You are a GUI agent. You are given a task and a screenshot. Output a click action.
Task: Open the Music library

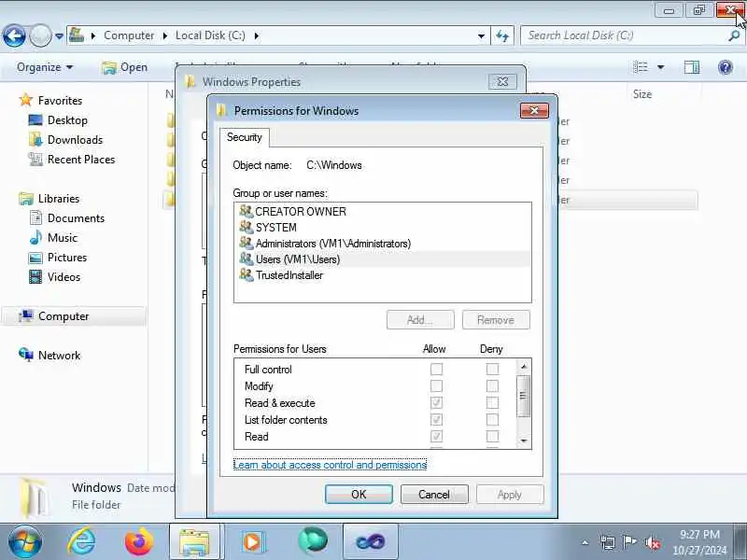(53, 238)
